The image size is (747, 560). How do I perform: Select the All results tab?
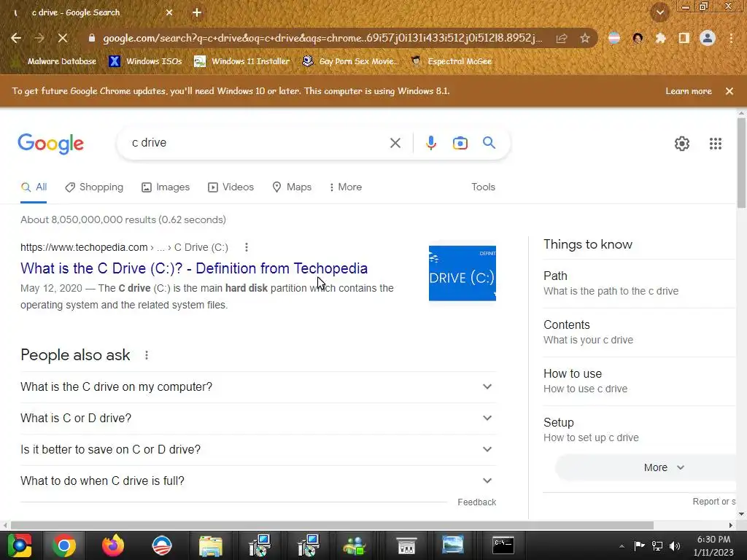point(34,187)
